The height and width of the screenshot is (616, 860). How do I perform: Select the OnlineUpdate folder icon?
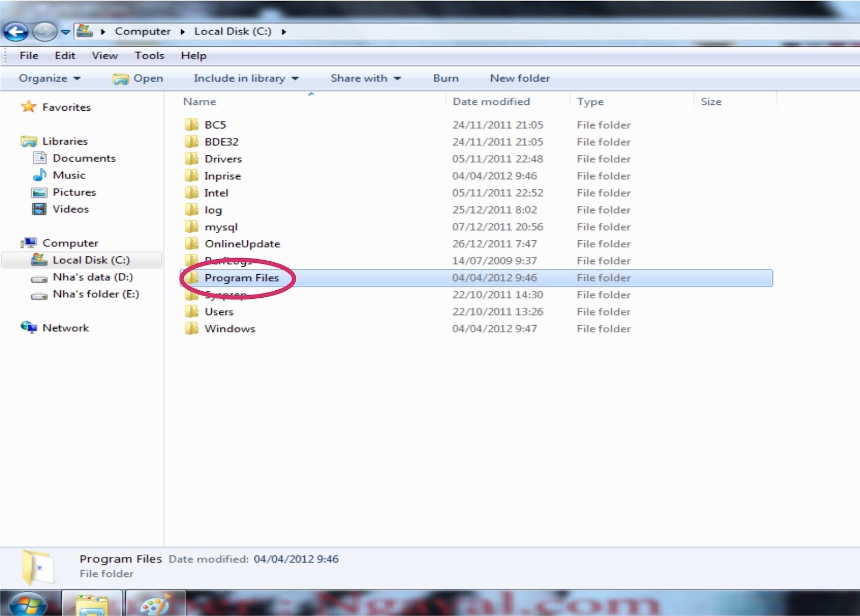coord(191,243)
